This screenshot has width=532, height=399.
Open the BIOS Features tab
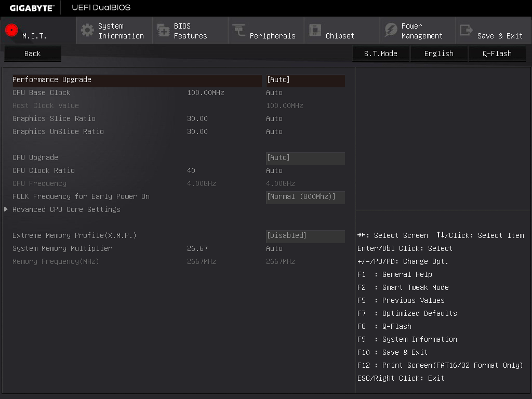point(190,31)
